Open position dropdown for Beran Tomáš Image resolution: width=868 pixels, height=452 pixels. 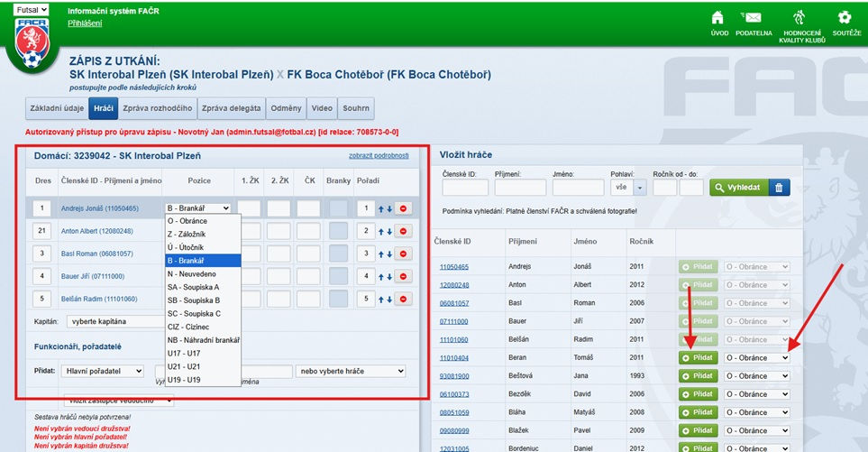757,358
